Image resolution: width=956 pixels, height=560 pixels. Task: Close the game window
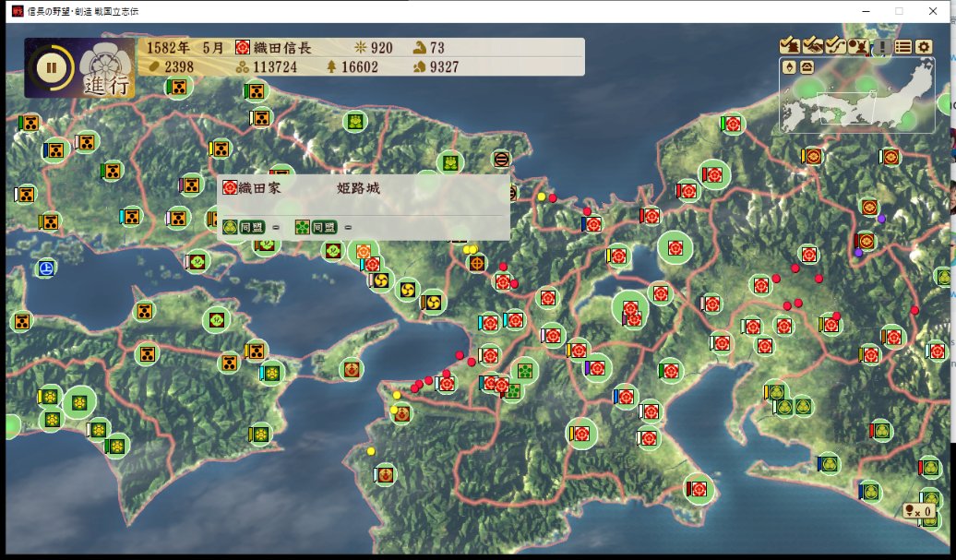pyautogui.click(x=933, y=11)
